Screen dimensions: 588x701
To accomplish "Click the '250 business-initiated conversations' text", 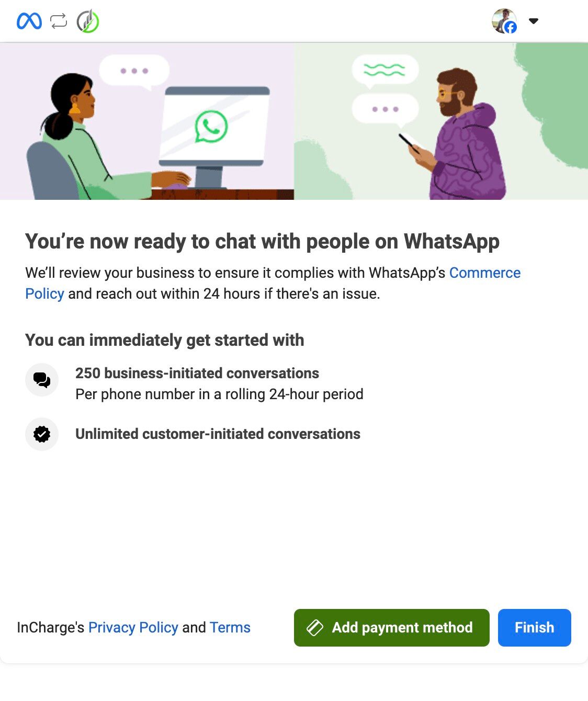I will pyautogui.click(x=197, y=373).
